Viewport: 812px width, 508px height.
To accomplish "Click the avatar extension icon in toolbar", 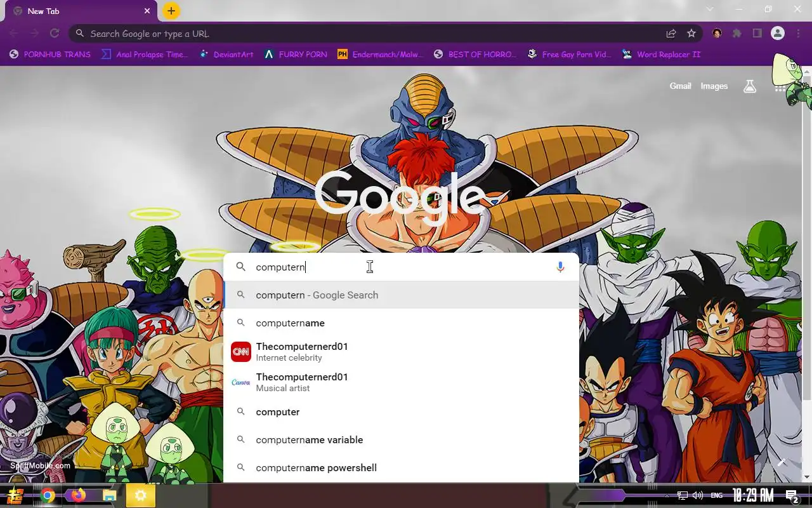I will point(717,34).
